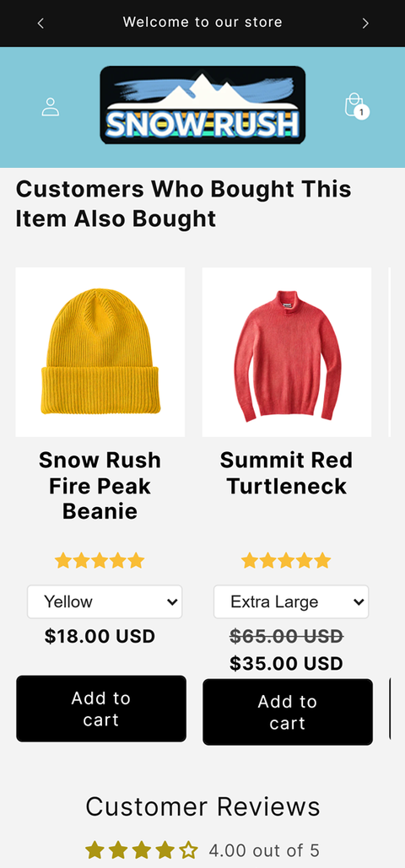
Task: Click the previous announcement arrow
Action: click(x=40, y=23)
